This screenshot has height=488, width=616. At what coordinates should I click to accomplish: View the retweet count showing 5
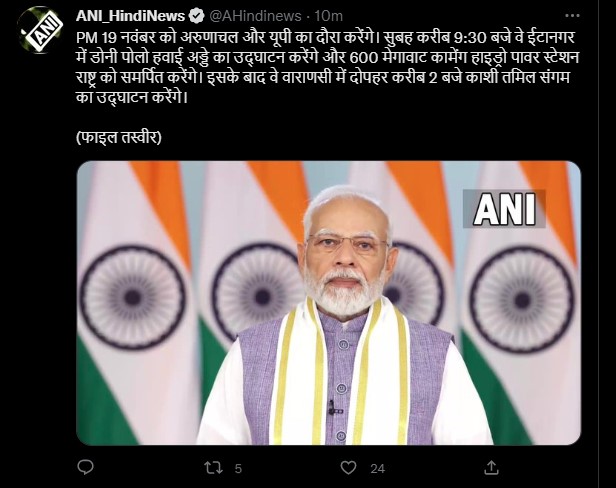tap(238, 468)
